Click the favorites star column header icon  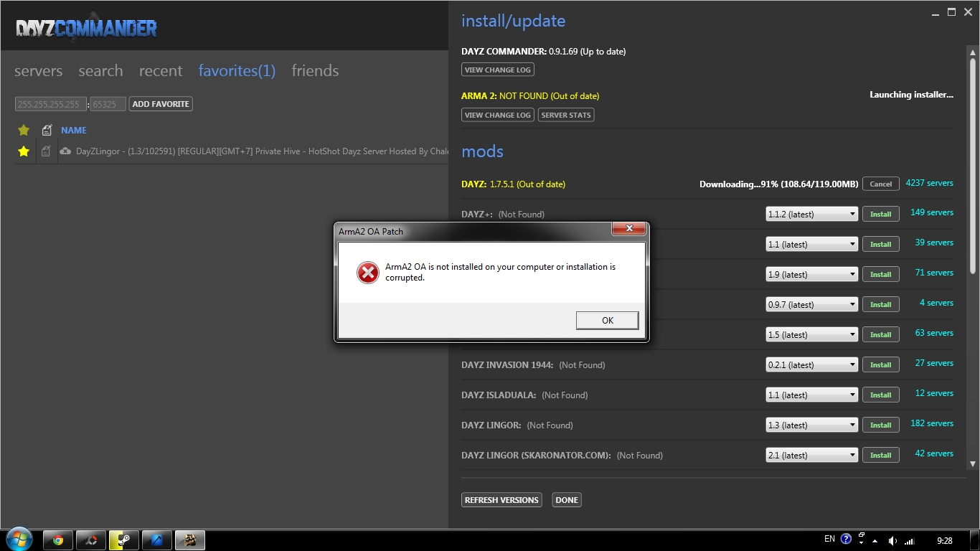point(24,130)
